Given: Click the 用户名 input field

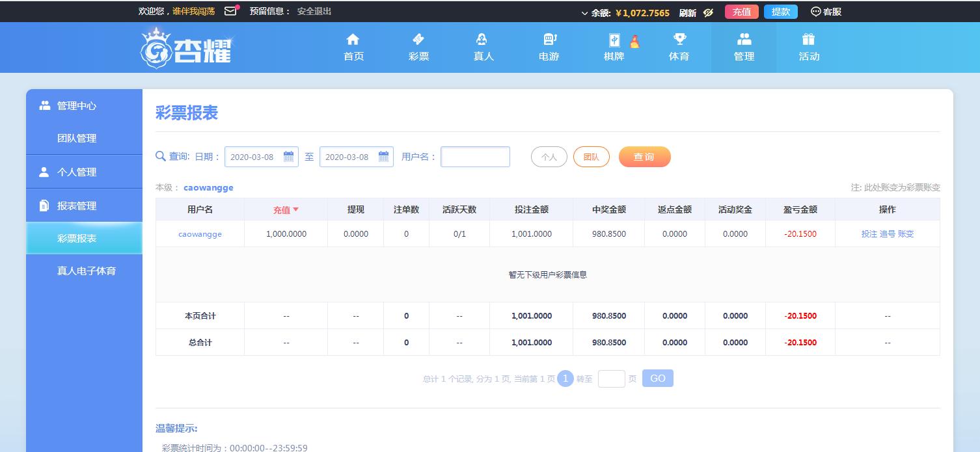Looking at the screenshot, I should coord(475,157).
